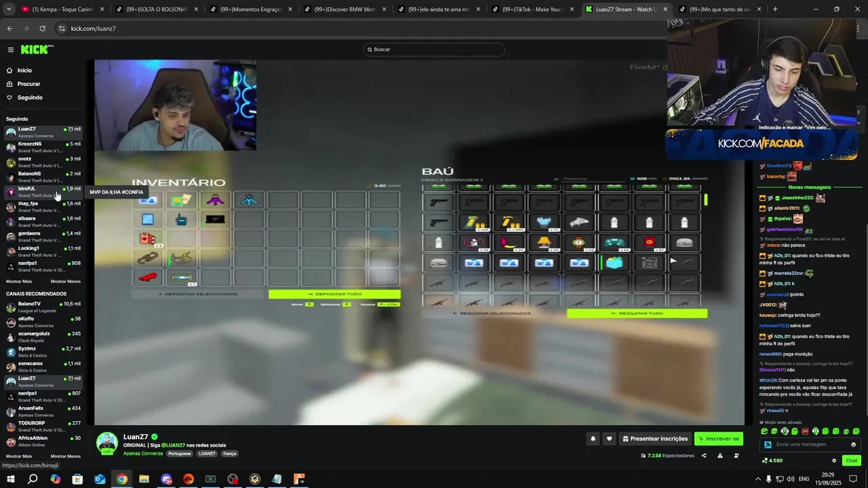Reload the page in Chrome

(42, 28)
